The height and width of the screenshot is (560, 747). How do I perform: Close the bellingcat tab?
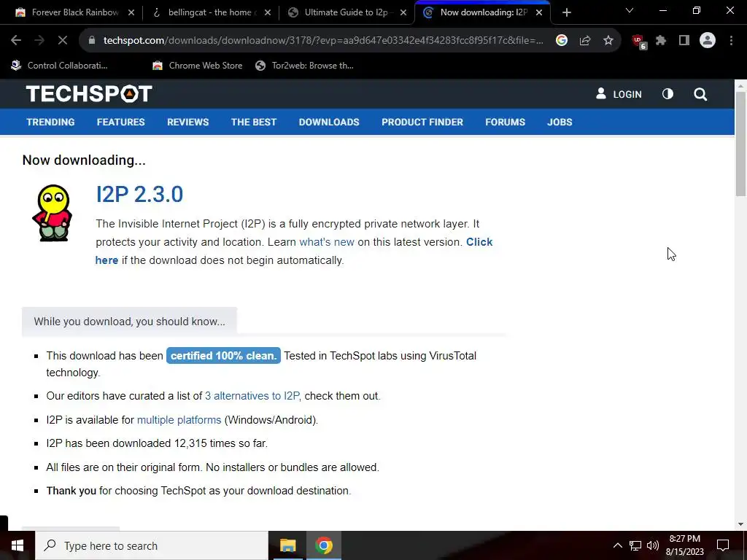click(268, 13)
